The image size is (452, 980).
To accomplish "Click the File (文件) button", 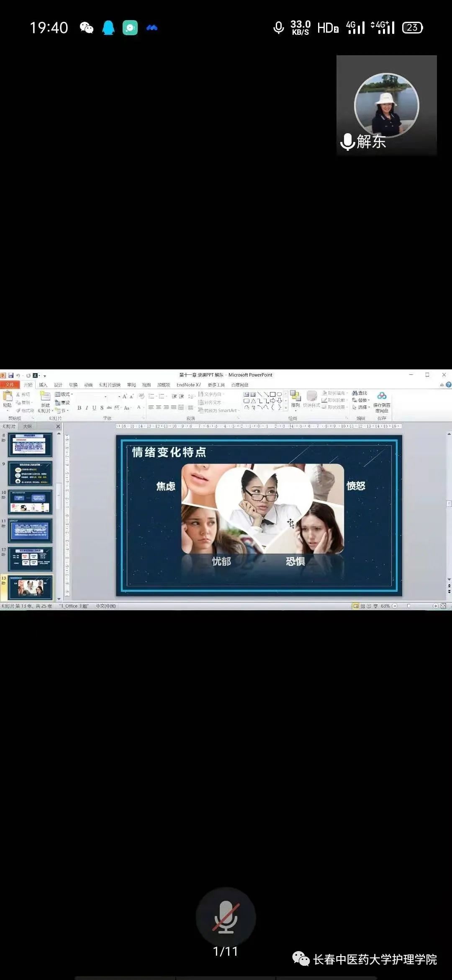I will pyautogui.click(x=10, y=385).
